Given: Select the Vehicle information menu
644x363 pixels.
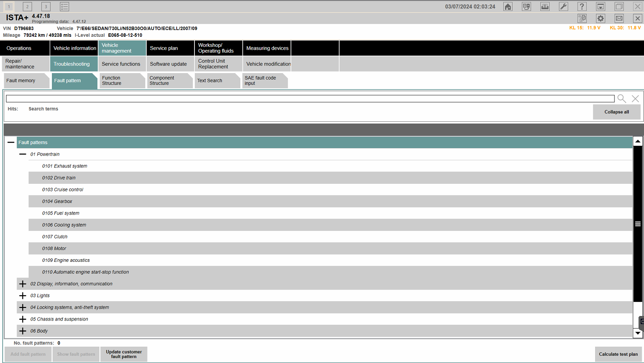Looking at the screenshot, I should coord(74,48).
